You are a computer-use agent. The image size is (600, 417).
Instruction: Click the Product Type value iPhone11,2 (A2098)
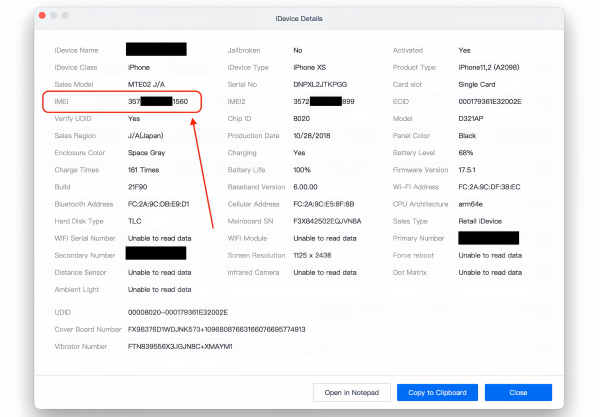489,67
